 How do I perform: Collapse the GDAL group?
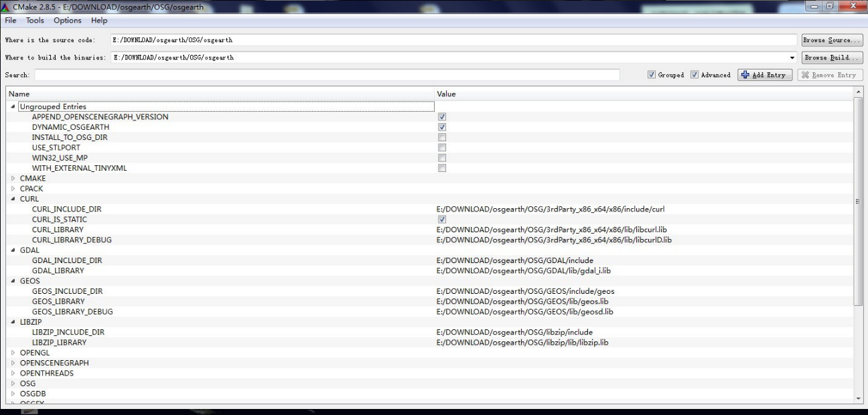click(14, 250)
